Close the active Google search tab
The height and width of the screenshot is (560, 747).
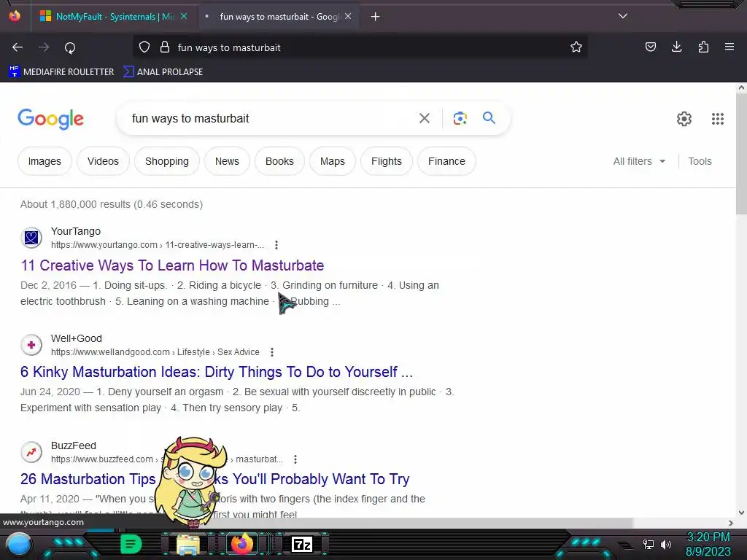(x=348, y=17)
